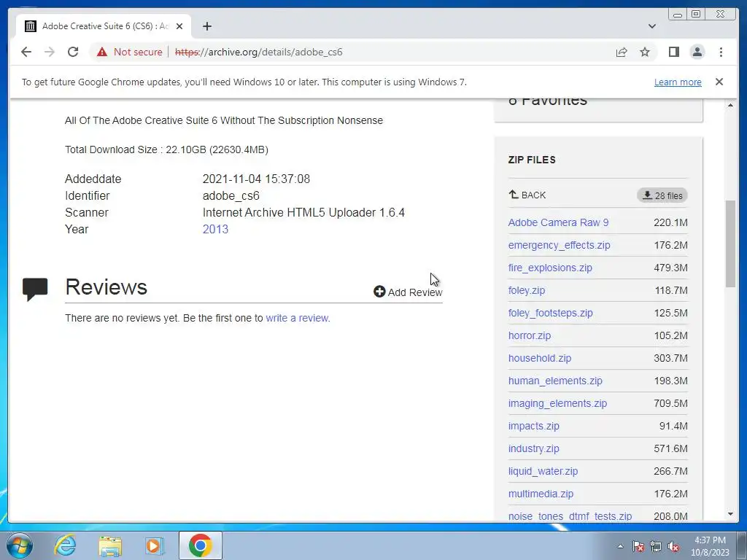
Task: Click the ZIP FILES heading
Action: coord(532,160)
